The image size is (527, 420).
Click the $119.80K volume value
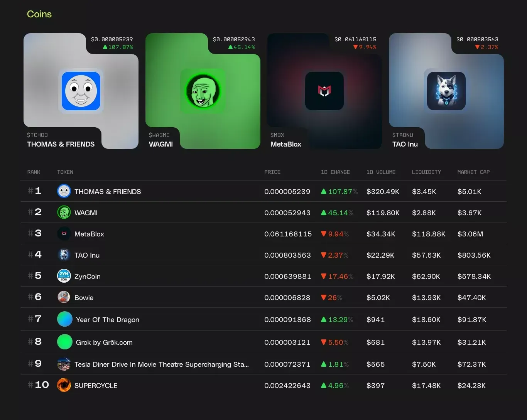pos(383,213)
